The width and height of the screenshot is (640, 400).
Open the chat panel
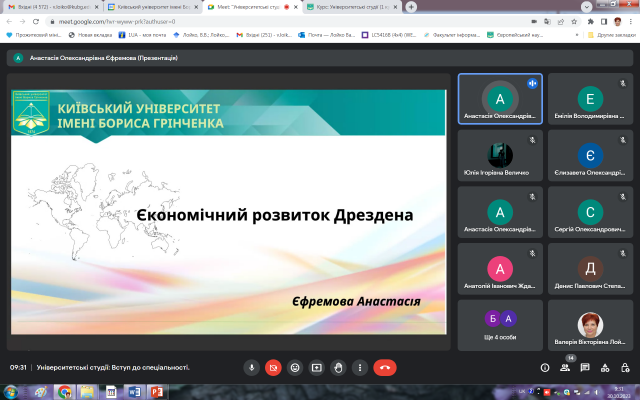tap(587, 367)
